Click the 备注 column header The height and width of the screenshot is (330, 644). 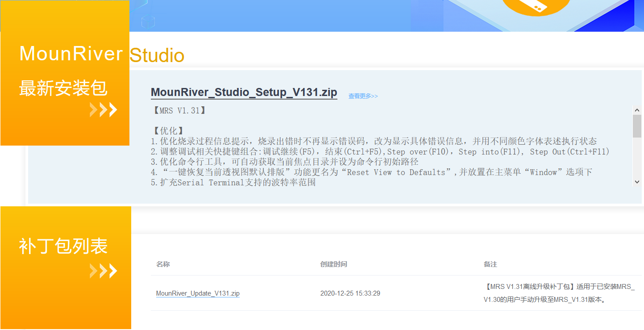[x=490, y=264]
